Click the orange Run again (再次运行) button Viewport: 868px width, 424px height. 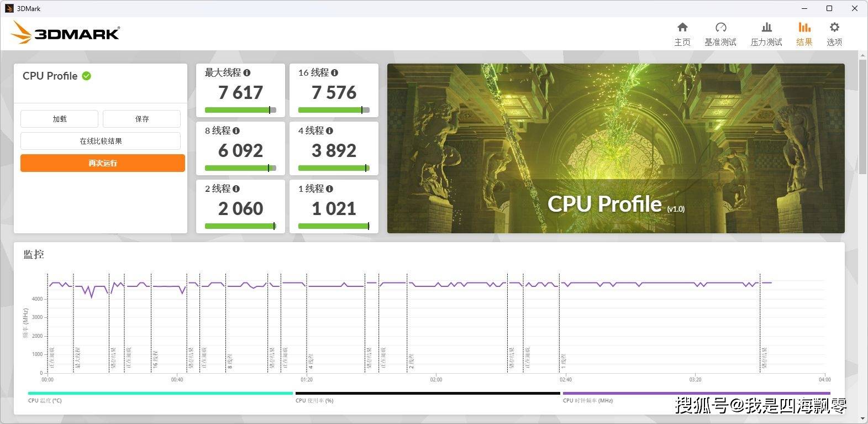pyautogui.click(x=103, y=163)
